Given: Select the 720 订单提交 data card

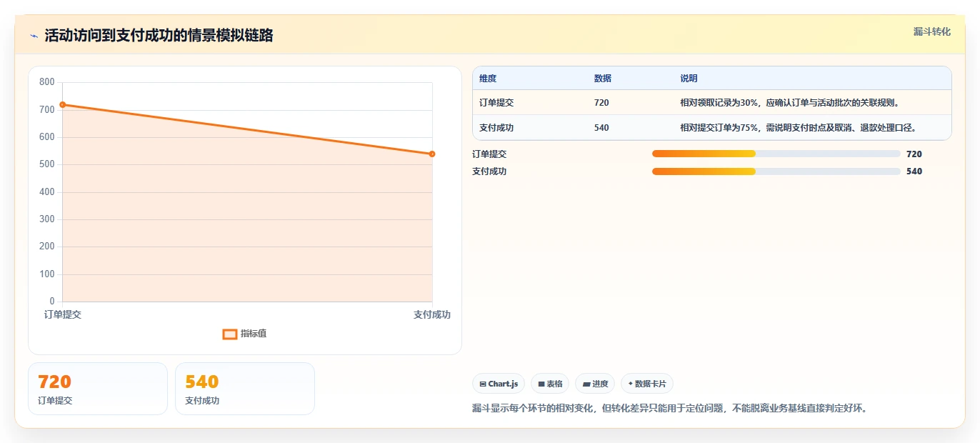Looking at the screenshot, I should pyautogui.click(x=98, y=389).
